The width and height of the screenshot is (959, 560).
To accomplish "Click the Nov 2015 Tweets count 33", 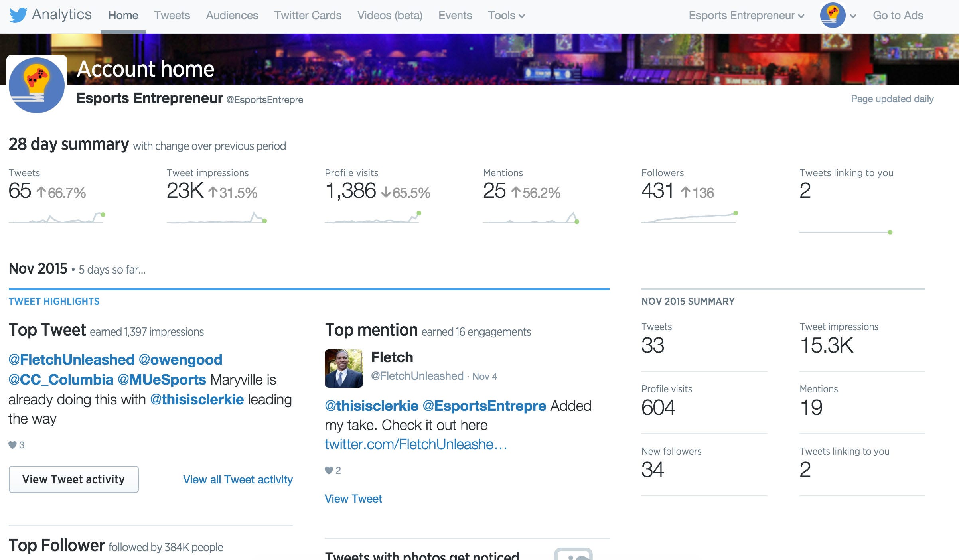I will [653, 345].
